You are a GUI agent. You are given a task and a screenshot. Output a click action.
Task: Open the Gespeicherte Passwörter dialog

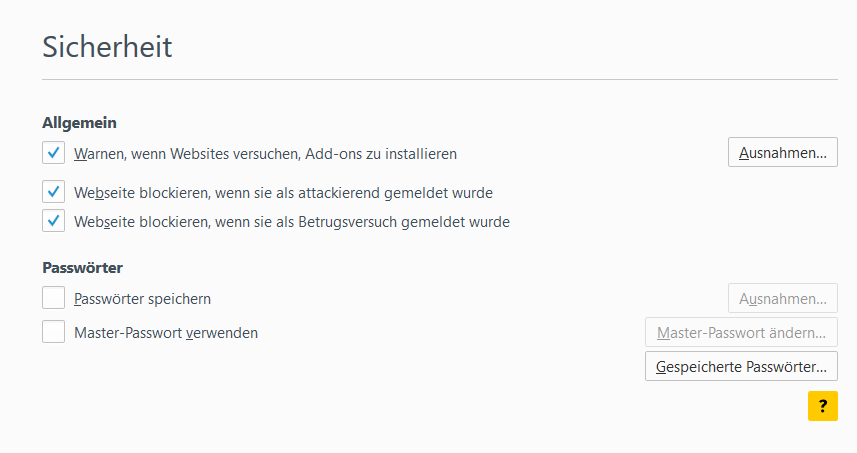(741, 367)
